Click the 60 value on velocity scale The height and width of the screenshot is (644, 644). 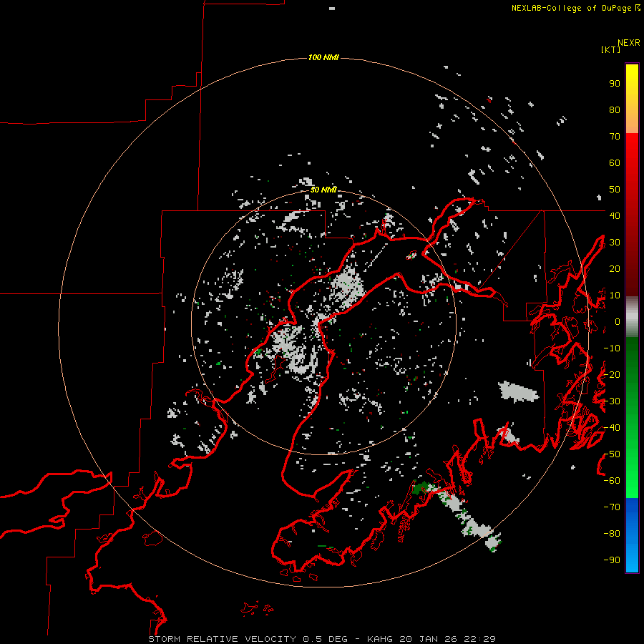click(615, 163)
